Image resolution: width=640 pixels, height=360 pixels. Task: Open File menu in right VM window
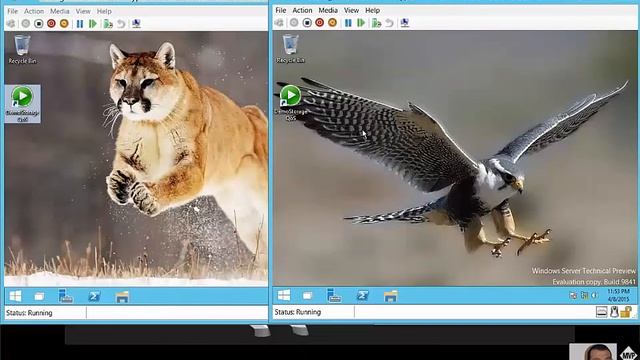point(281,10)
